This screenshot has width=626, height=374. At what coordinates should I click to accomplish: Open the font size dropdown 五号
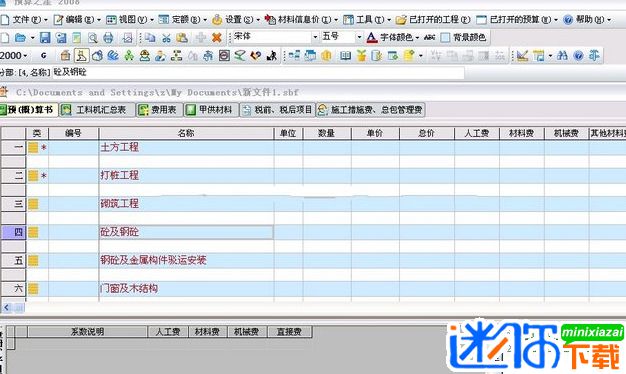(359, 37)
